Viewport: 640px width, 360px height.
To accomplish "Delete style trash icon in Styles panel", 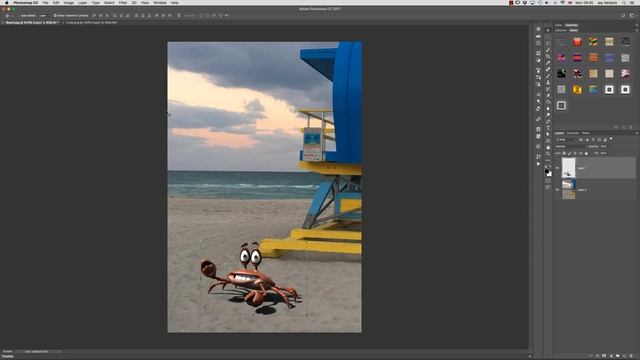I will [x=631, y=127].
